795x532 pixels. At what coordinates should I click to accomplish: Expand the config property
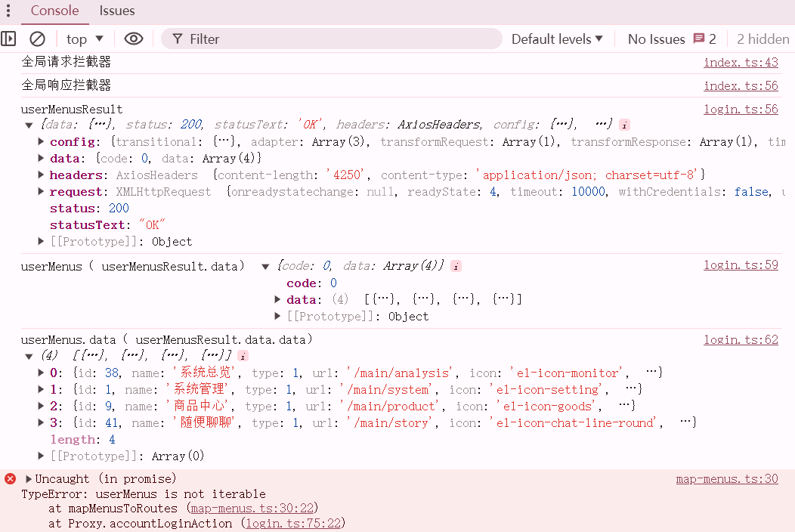(x=41, y=141)
